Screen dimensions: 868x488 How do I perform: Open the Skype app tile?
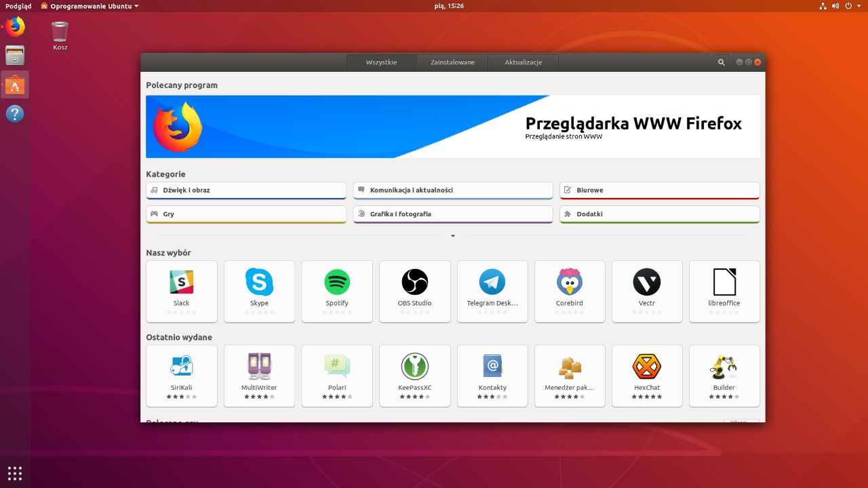259,291
